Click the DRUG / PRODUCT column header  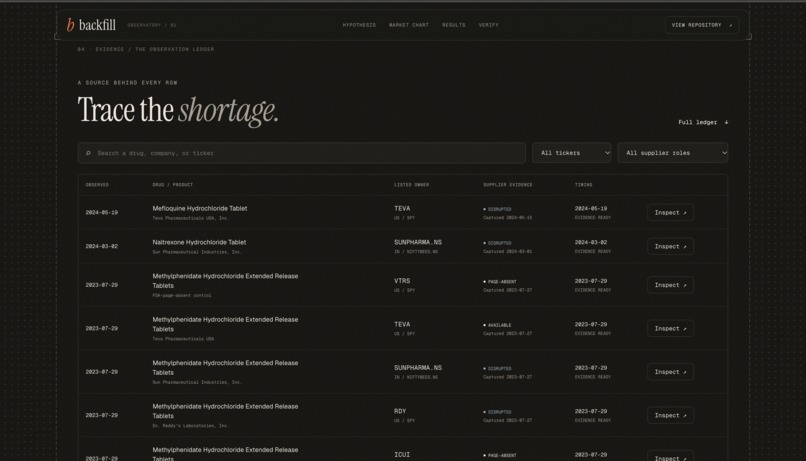point(173,185)
